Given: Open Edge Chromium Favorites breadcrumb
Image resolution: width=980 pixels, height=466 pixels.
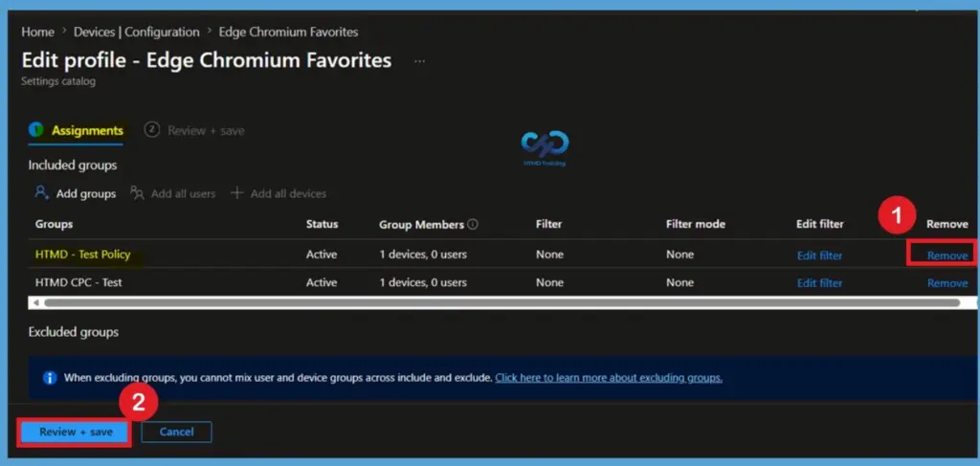Looking at the screenshot, I should (288, 32).
